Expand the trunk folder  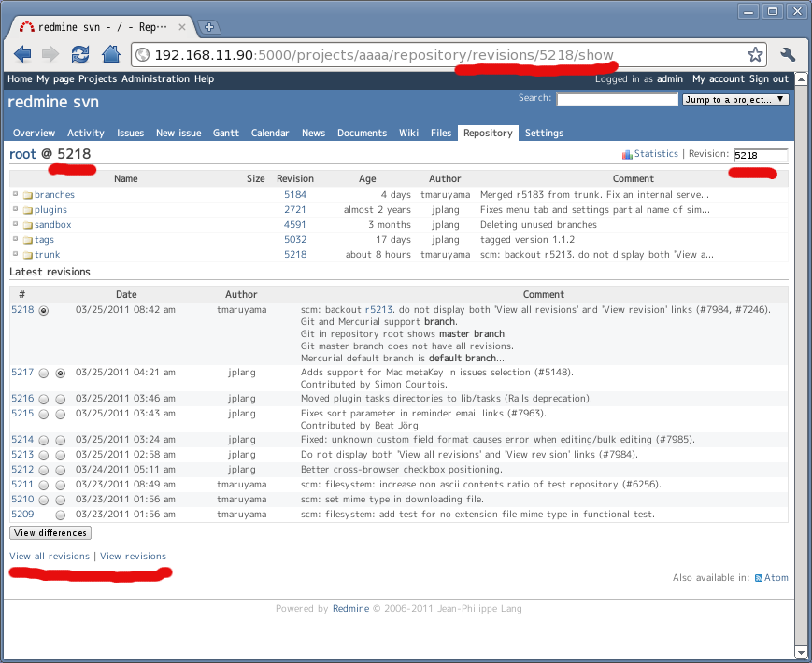click(16, 254)
